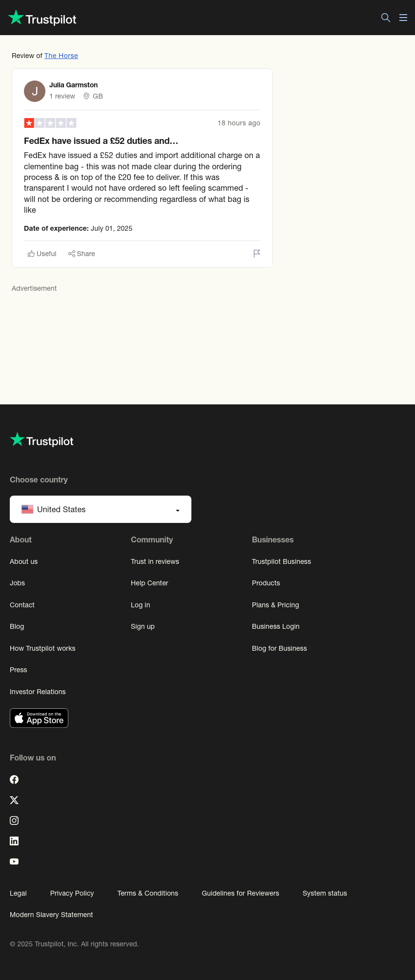Open Trustpilot's X (Twitter) icon
Viewport: 415px width, 980px height.
click(x=14, y=800)
